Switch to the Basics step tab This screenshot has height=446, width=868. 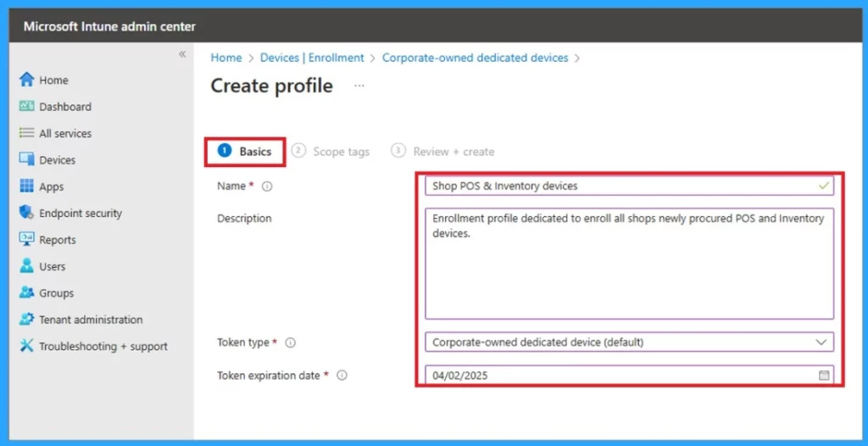[245, 151]
